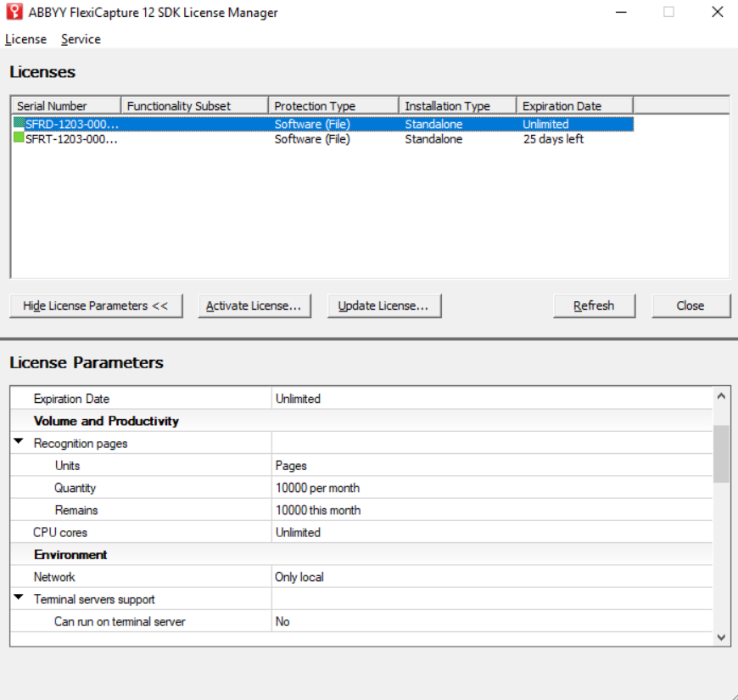Open the Service menu
Viewport: 738px width, 700px height.
(81, 39)
